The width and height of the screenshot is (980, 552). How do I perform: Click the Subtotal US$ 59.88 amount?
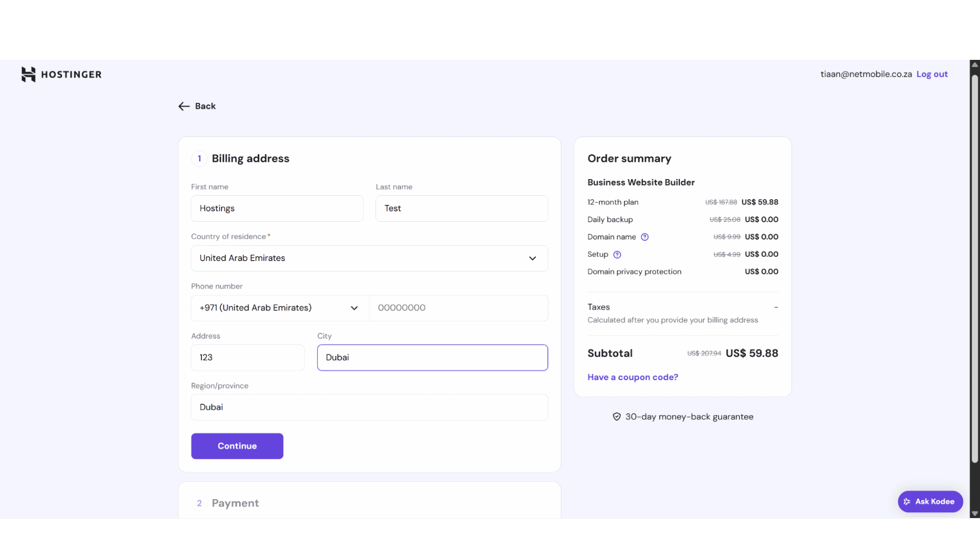(x=752, y=353)
